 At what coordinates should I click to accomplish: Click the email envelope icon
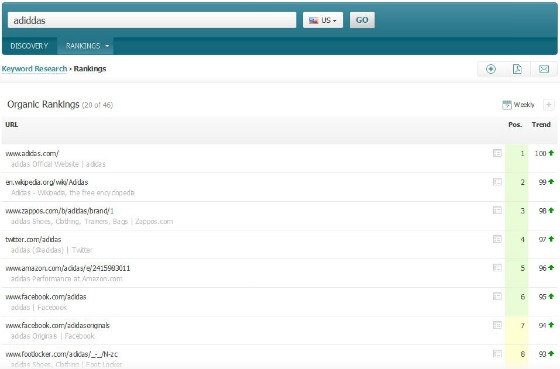pos(544,69)
